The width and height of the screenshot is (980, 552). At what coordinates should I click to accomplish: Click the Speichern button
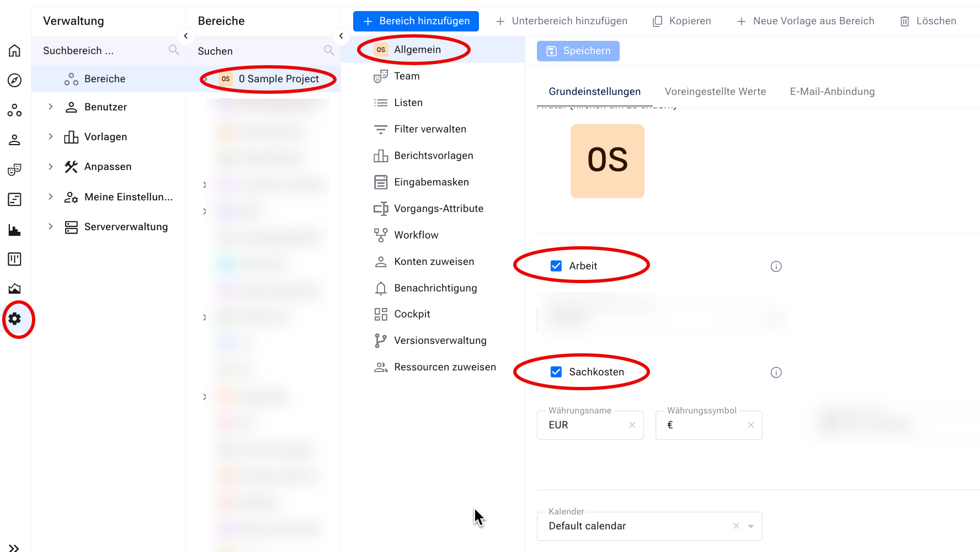[578, 51]
